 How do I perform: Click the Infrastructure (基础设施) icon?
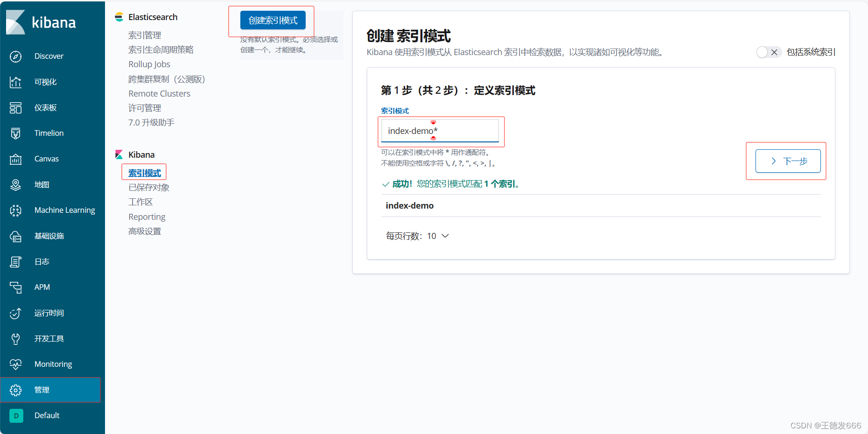[16, 236]
